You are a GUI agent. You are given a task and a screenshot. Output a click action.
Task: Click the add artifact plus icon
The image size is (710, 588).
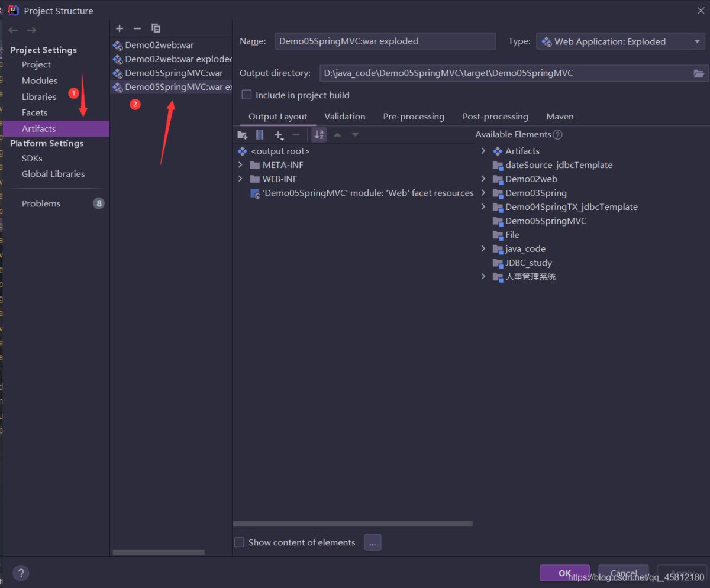[x=120, y=28]
